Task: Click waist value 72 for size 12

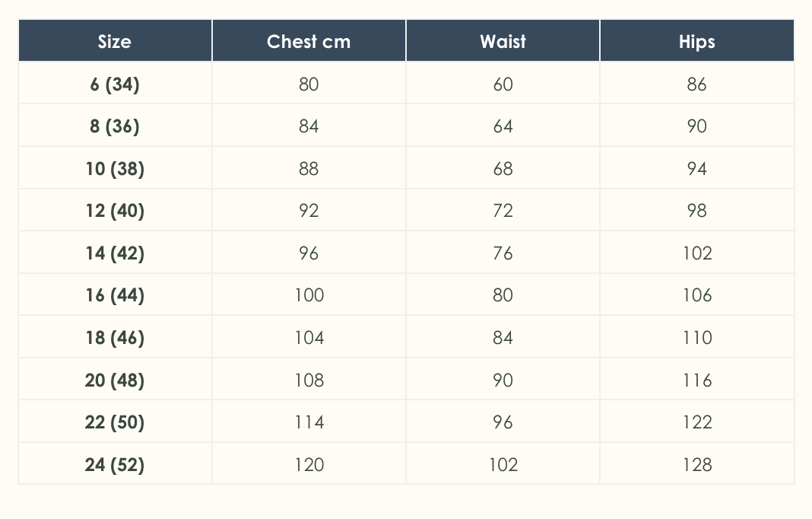Action: coord(503,210)
